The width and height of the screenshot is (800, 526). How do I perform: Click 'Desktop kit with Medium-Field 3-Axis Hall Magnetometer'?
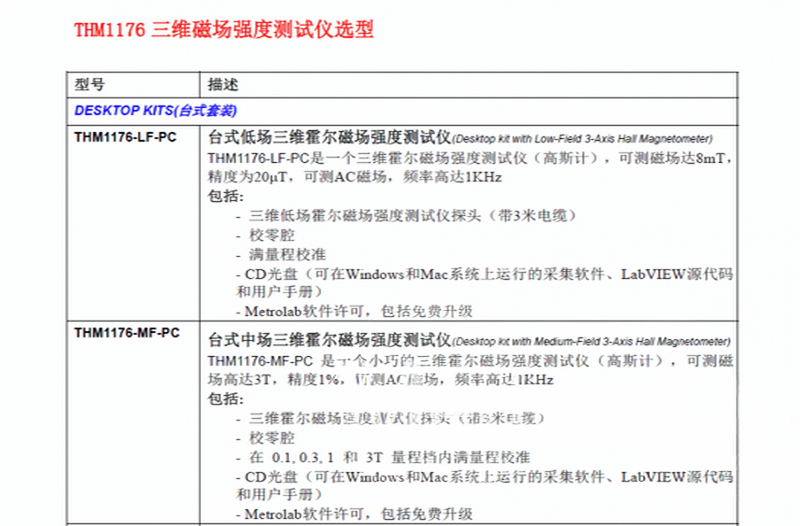pyautogui.click(x=591, y=341)
